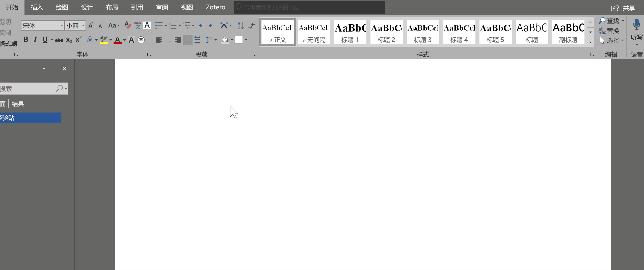Apply red font color
This screenshot has width=644, height=270.
pyautogui.click(x=118, y=40)
